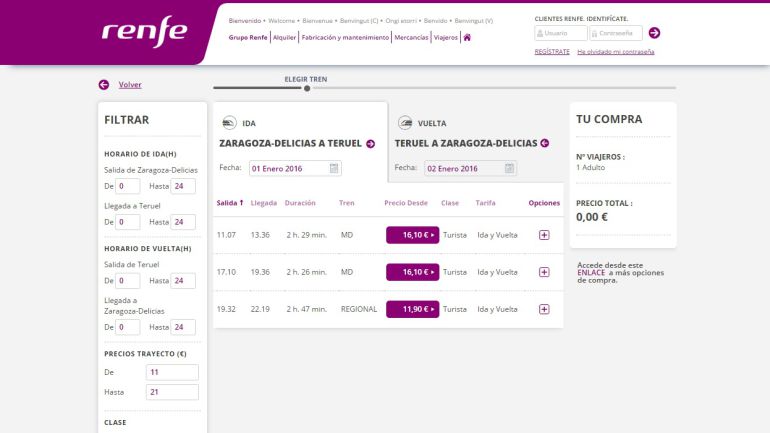Image resolution: width=770 pixels, height=433 pixels.
Task: Open the Grupo Renfe menu
Action: pyautogui.click(x=248, y=37)
